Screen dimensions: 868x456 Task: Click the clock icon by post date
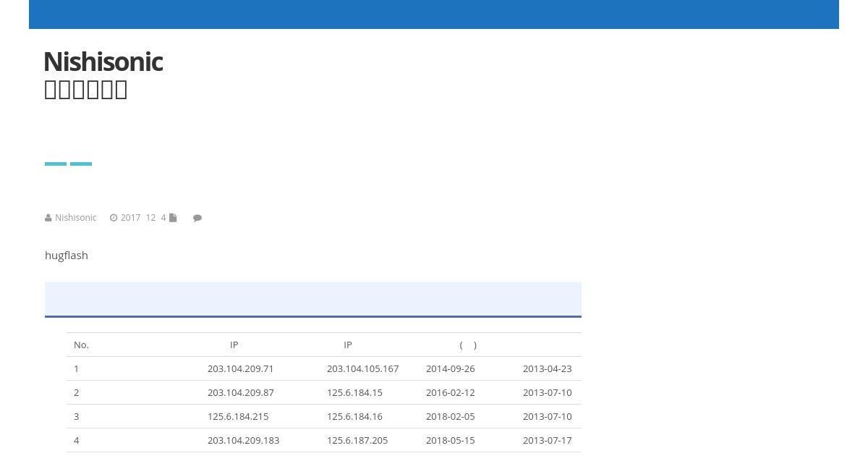[x=114, y=218]
